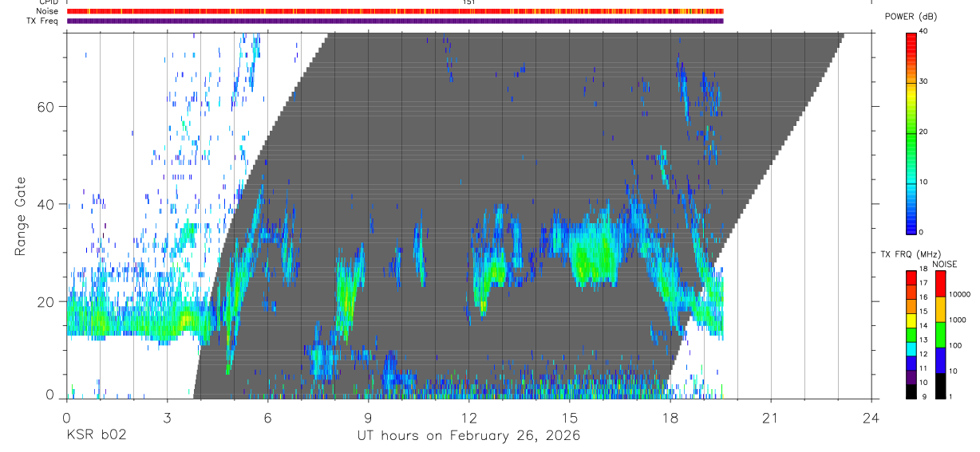Image resolution: width=980 pixels, height=452 pixels.
Task: Click the 9 label on TX FRQ legend
Action: pyautogui.click(x=924, y=396)
